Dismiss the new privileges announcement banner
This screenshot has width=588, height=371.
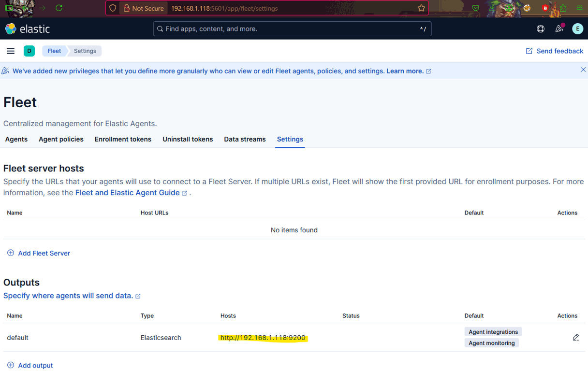583,70
